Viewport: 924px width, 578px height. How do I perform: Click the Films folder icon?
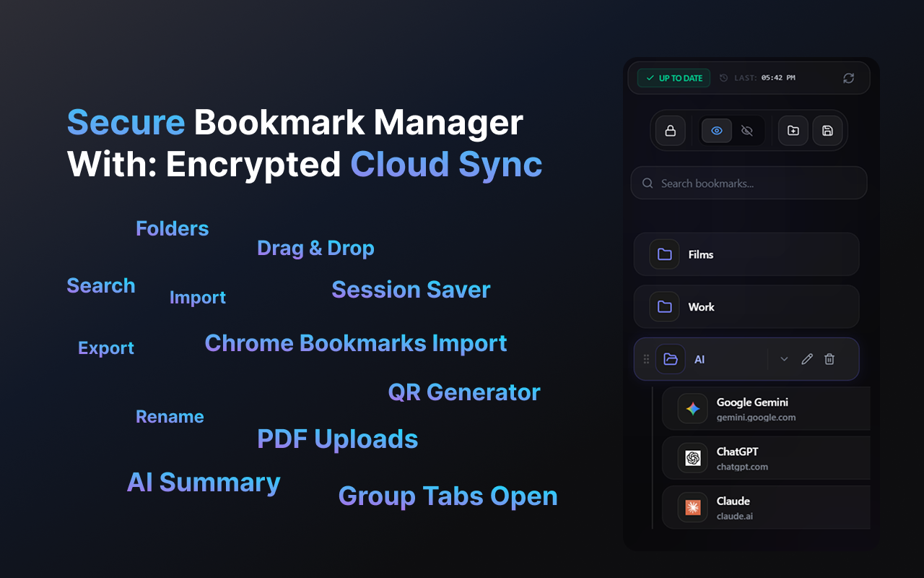tap(664, 254)
